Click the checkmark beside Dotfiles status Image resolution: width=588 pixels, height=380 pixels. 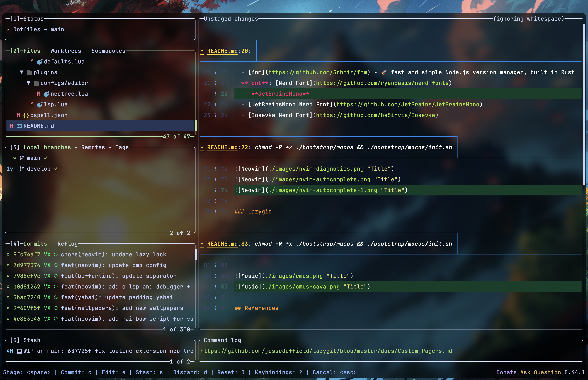(8, 30)
